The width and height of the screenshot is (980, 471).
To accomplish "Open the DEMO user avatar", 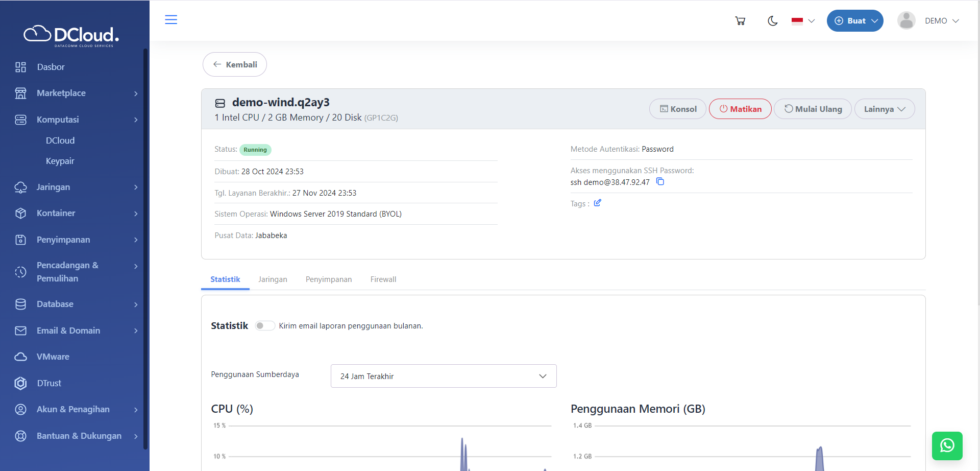I will coord(906,21).
